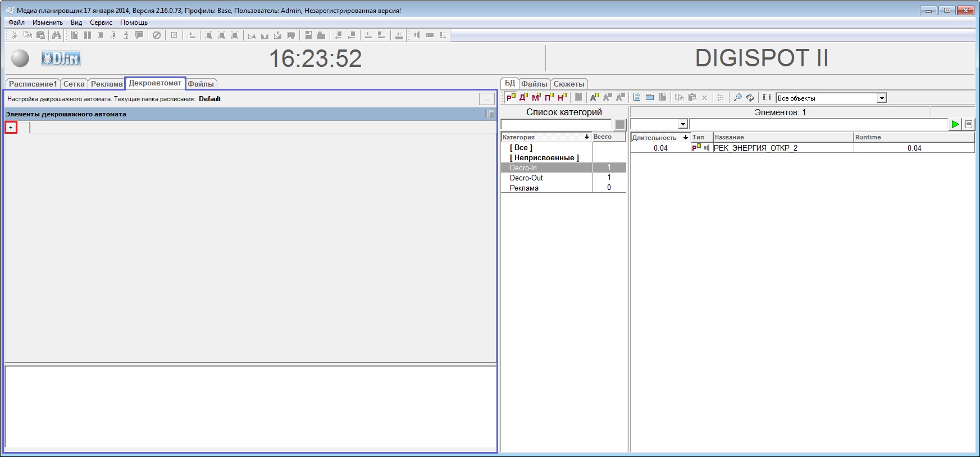Click the refresh arrows icon in database toolbar
980x457 pixels.
(750, 97)
